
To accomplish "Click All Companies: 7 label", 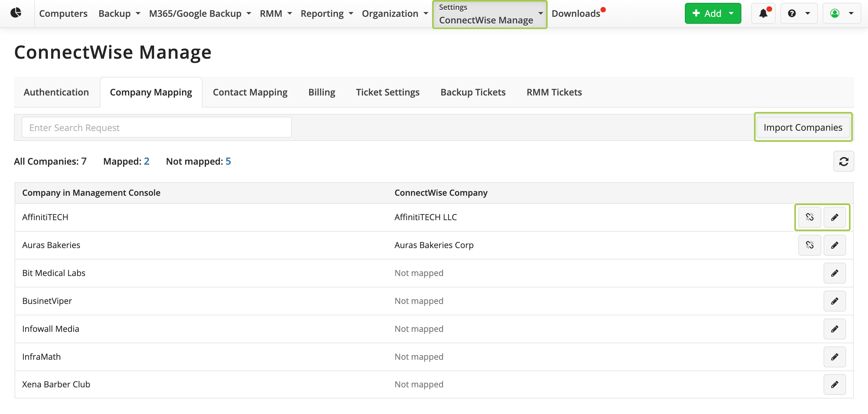I will [x=50, y=161].
